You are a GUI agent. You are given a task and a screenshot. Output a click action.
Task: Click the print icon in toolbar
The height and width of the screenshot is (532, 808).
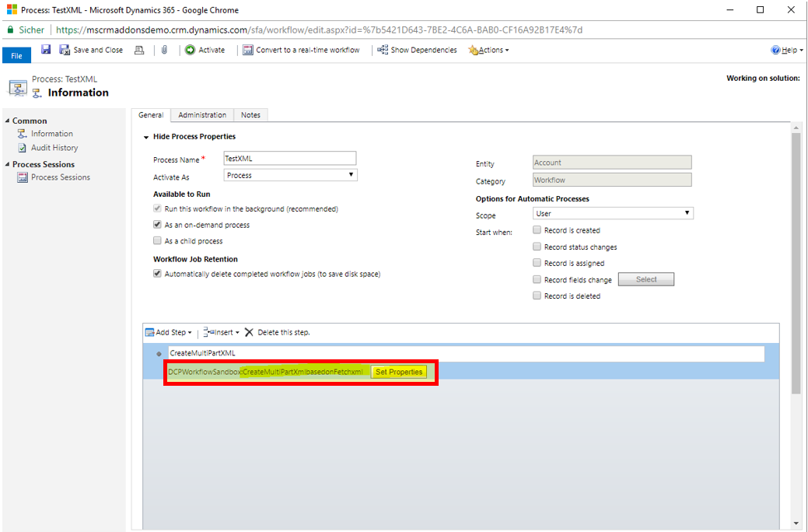point(139,50)
